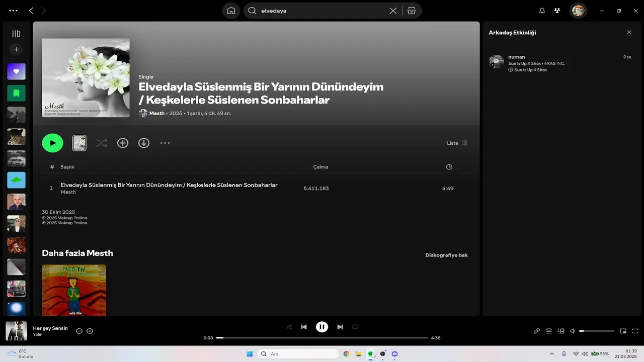Viewport: 644px width, 362px height.
Task: Seek in the playback progress bar
Action: point(322,338)
